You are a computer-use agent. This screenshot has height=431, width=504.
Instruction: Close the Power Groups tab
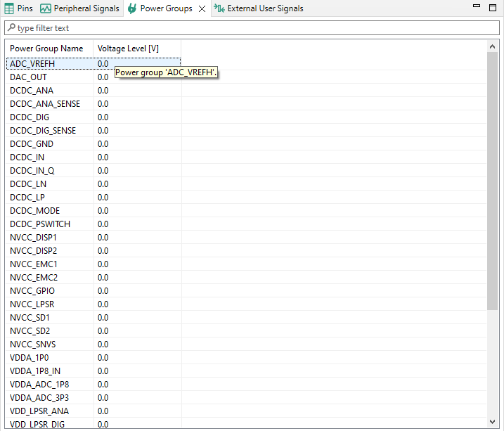(202, 9)
